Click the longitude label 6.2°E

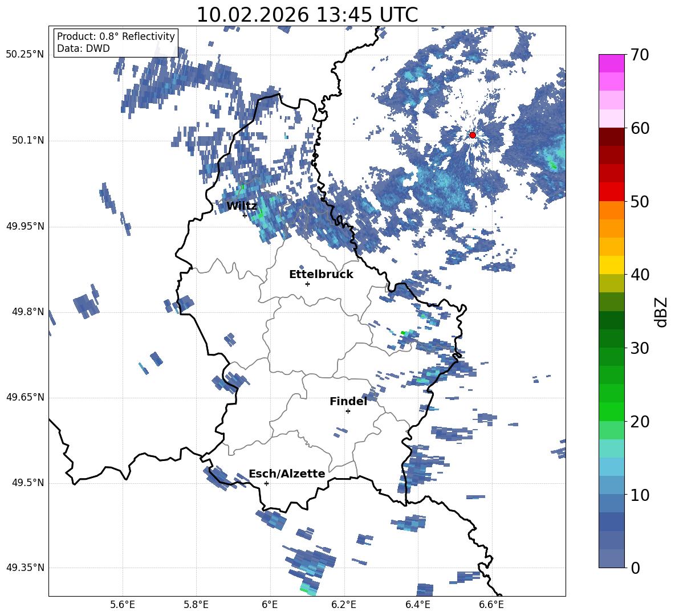(344, 605)
